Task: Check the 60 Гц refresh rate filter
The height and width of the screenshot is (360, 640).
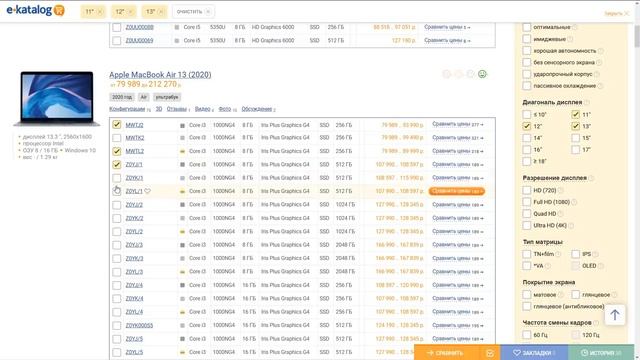Action: [527, 335]
